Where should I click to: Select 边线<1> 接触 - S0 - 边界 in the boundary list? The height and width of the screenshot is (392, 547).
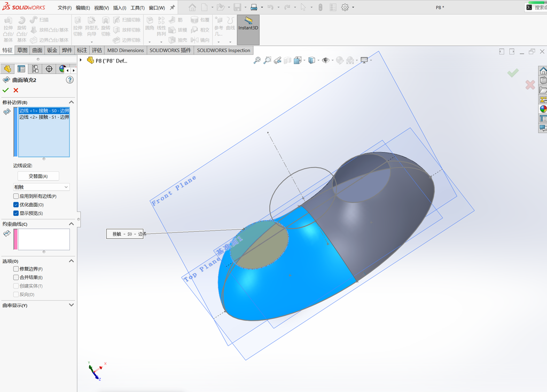(x=44, y=111)
